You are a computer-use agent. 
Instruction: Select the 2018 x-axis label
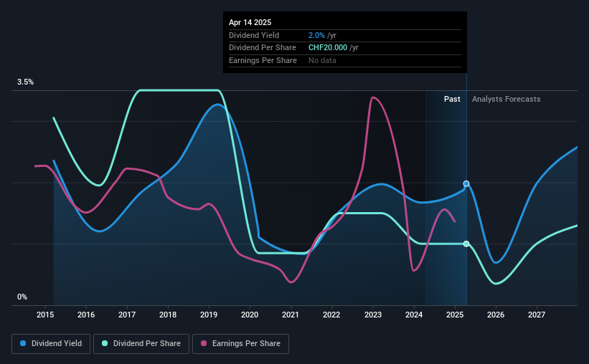[168, 315]
